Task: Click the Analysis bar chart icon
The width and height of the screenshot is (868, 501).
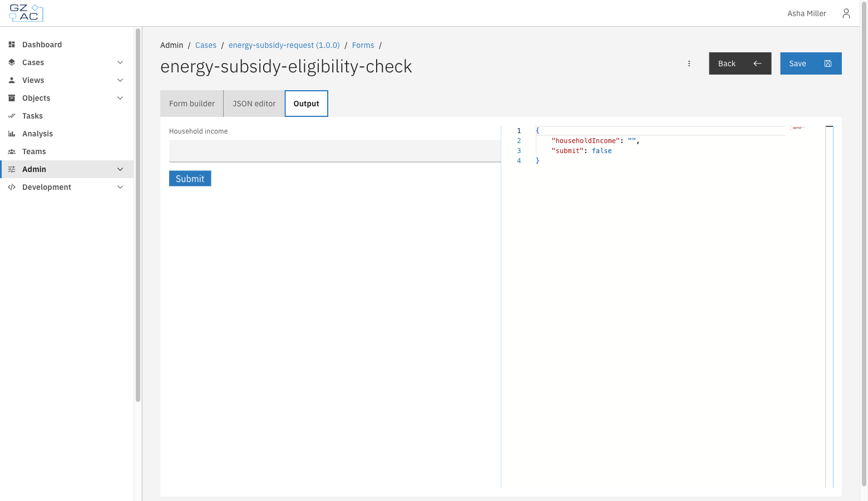Action: pyautogui.click(x=12, y=134)
